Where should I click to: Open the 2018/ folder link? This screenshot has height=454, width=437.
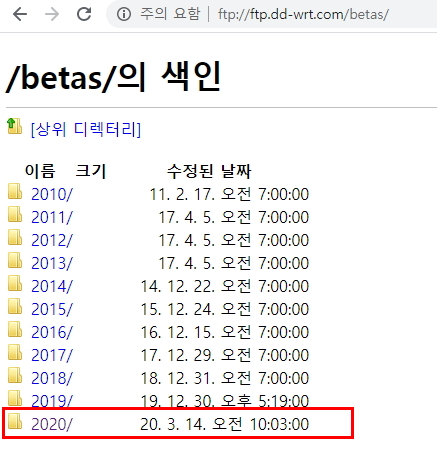(x=52, y=378)
